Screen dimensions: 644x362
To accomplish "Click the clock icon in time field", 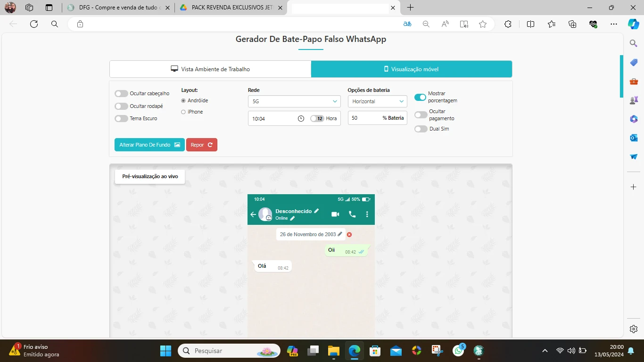I will tap(301, 119).
